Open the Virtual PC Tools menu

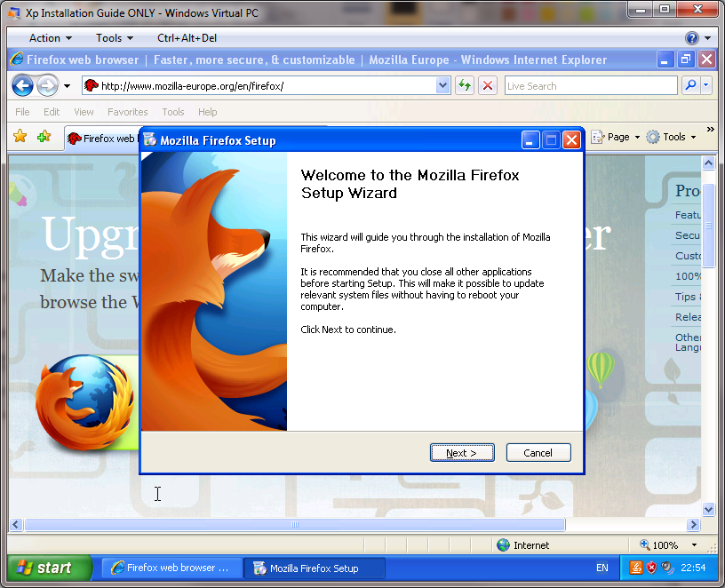(x=115, y=38)
